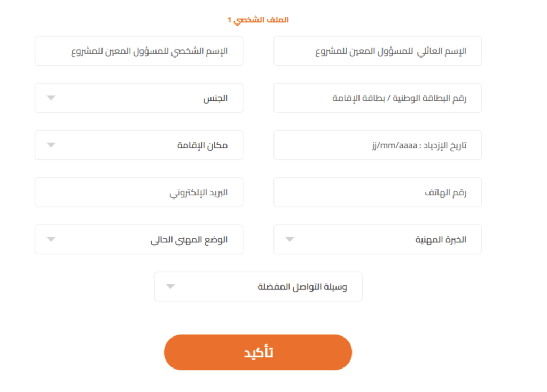Select the تاريخ الإزدياد birth date field
547x392 pixels.
point(377,145)
